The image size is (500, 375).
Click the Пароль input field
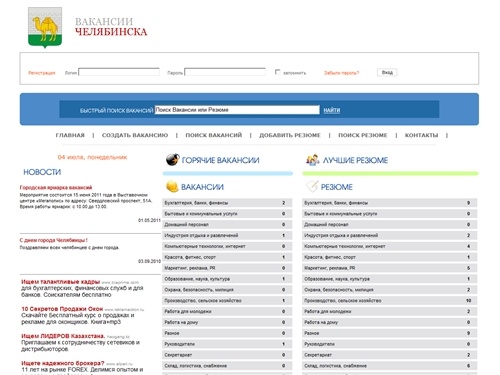click(225, 72)
